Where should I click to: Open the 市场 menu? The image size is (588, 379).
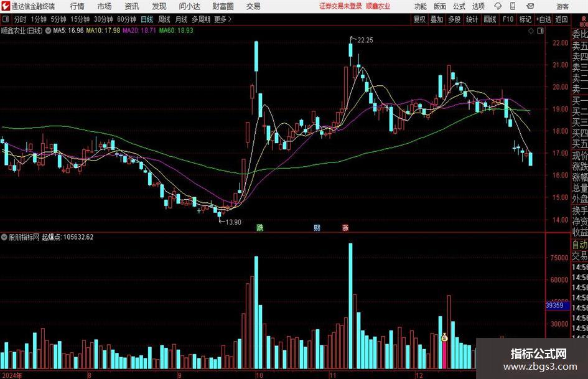point(105,6)
